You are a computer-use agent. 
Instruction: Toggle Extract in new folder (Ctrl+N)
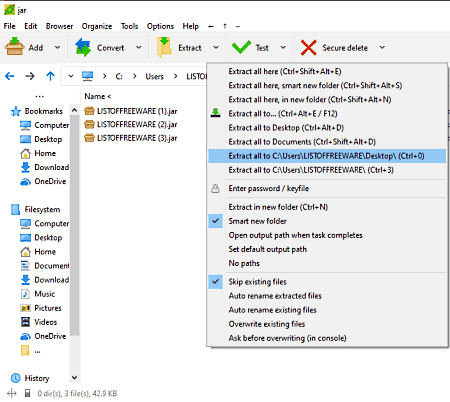(x=327, y=207)
